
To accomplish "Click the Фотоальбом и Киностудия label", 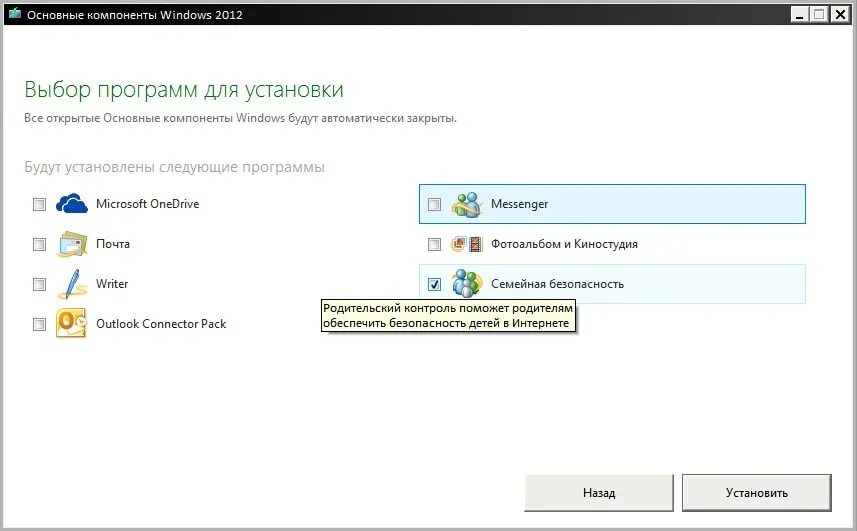I will click(x=564, y=244).
